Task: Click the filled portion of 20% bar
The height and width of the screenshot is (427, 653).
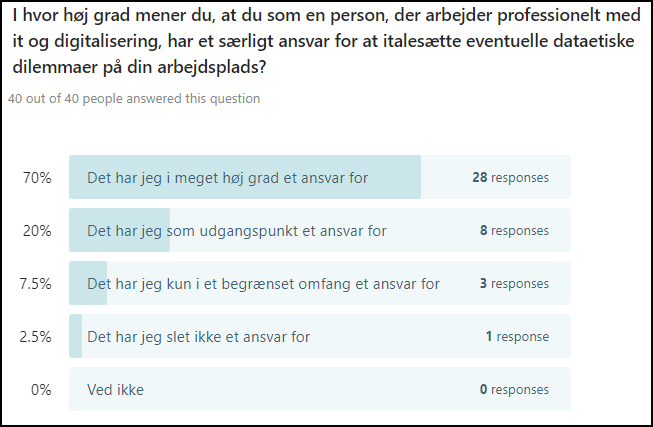Action: coord(120,230)
